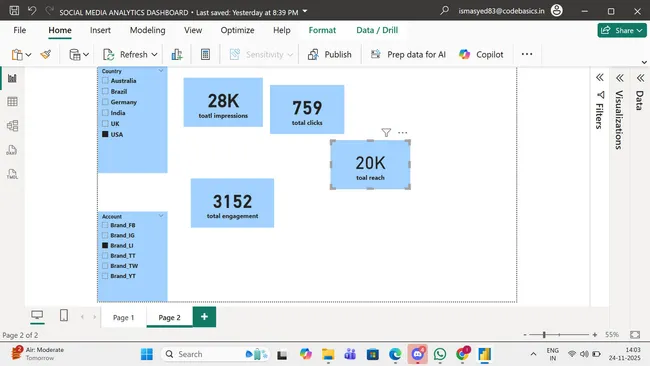Click the new visual chart icon
Viewport: 650px width, 366px height.
click(x=177, y=54)
